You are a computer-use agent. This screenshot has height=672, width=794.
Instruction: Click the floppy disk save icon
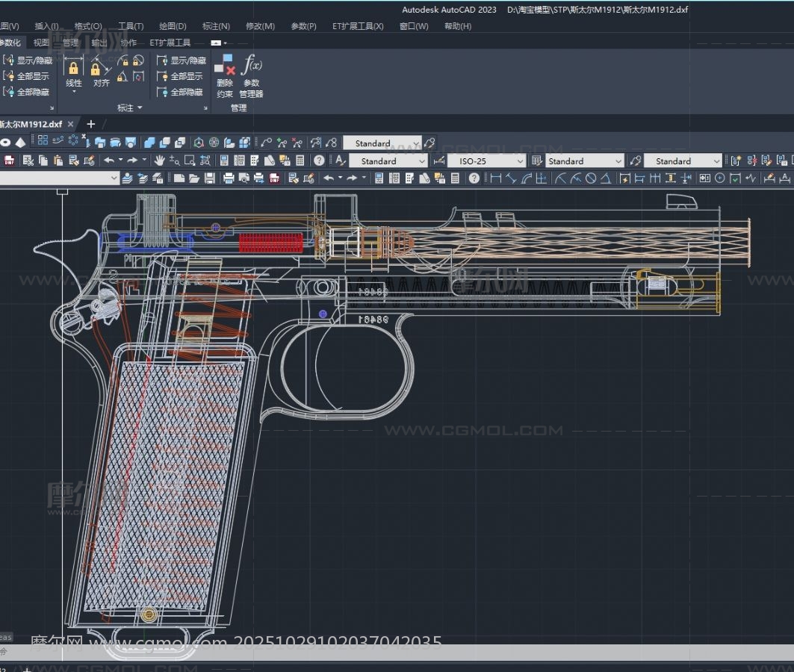[x=210, y=178]
